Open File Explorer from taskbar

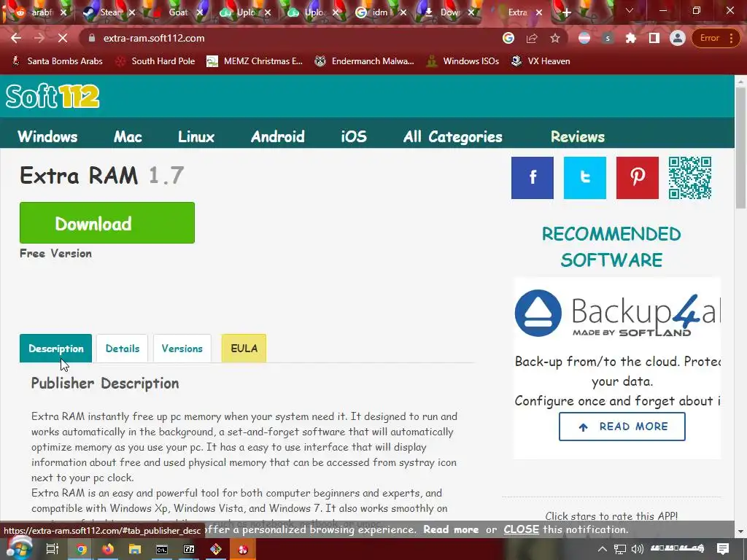coord(135,549)
